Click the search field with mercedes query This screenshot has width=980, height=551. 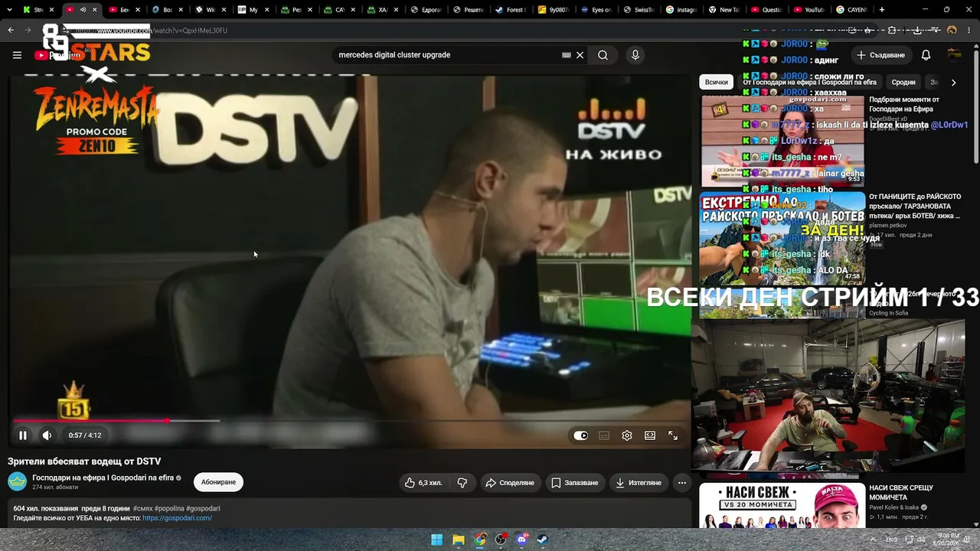[448, 55]
